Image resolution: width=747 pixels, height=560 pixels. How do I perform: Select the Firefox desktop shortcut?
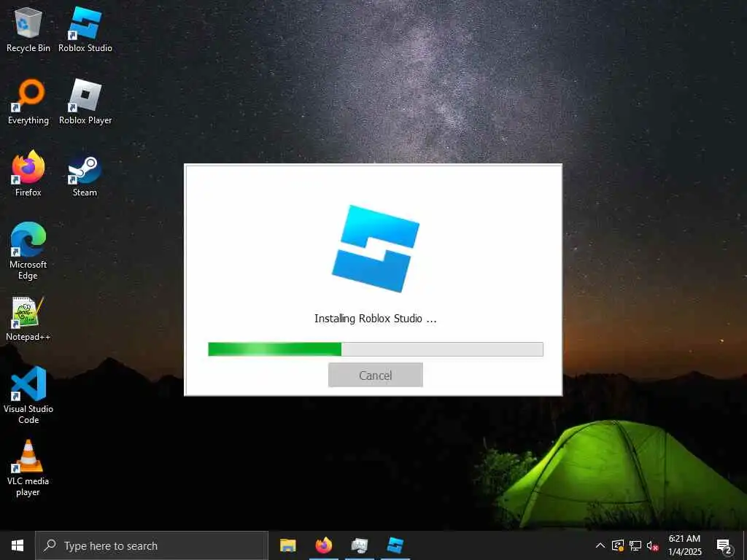28,174
